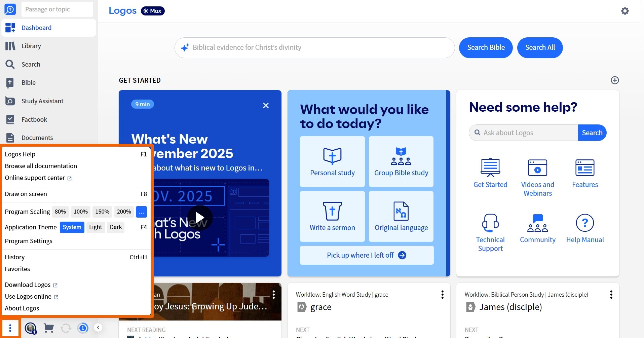Image resolution: width=644 pixels, height=338 pixels.
Task: Select the Dark application theme
Action: point(116,227)
